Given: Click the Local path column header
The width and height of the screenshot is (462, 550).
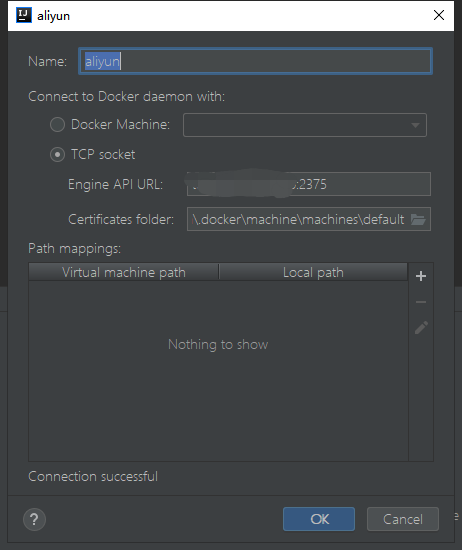Looking at the screenshot, I should pos(313,272).
